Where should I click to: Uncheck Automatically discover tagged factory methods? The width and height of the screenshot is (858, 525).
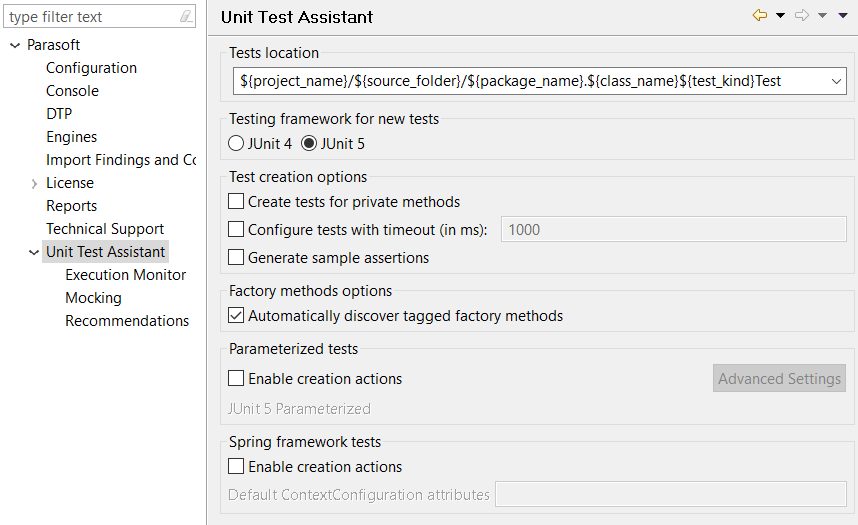[236, 315]
